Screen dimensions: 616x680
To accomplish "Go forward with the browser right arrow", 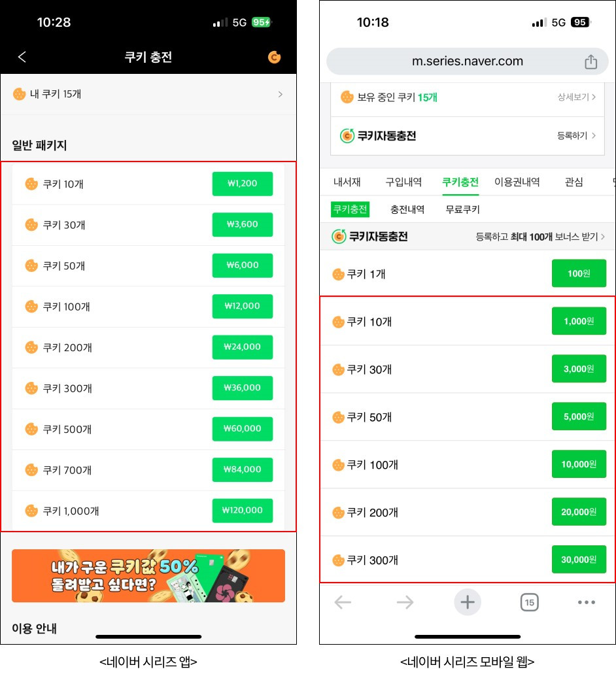I will click(x=405, y=602).
